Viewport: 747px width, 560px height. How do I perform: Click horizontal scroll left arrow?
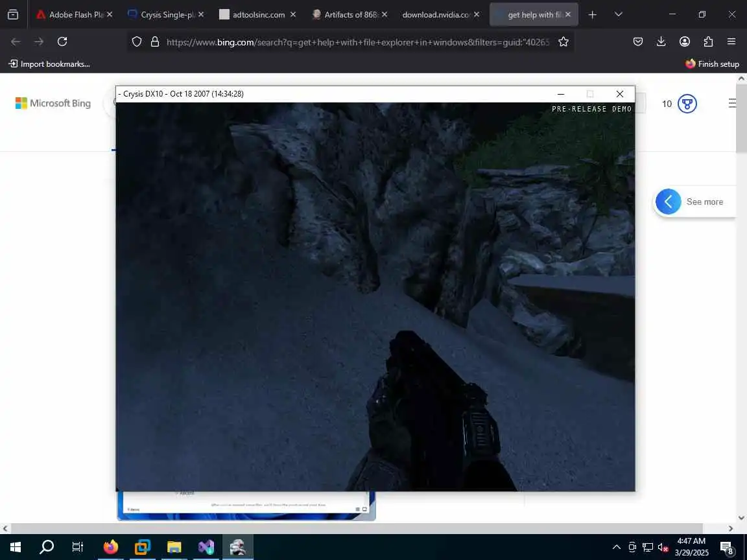click(5, 529)
